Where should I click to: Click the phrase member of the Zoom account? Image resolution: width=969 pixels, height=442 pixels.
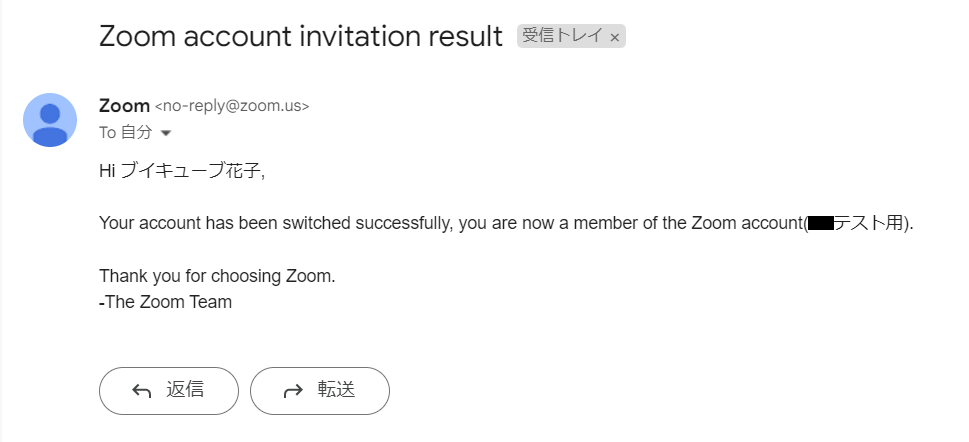coord(688,223)
